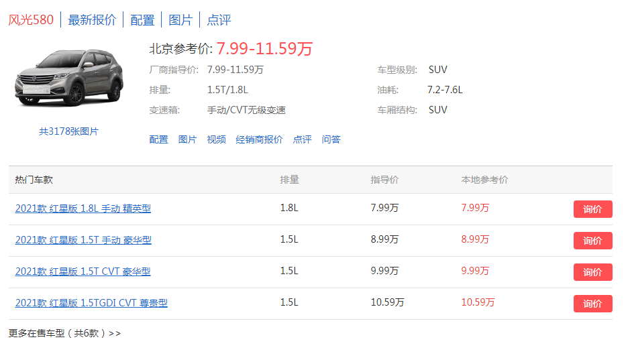Image resolution: width=630 pixels, height=364 pixels.
Task: Open the 共3178张图片 gallery link
Action: [68, 131]
